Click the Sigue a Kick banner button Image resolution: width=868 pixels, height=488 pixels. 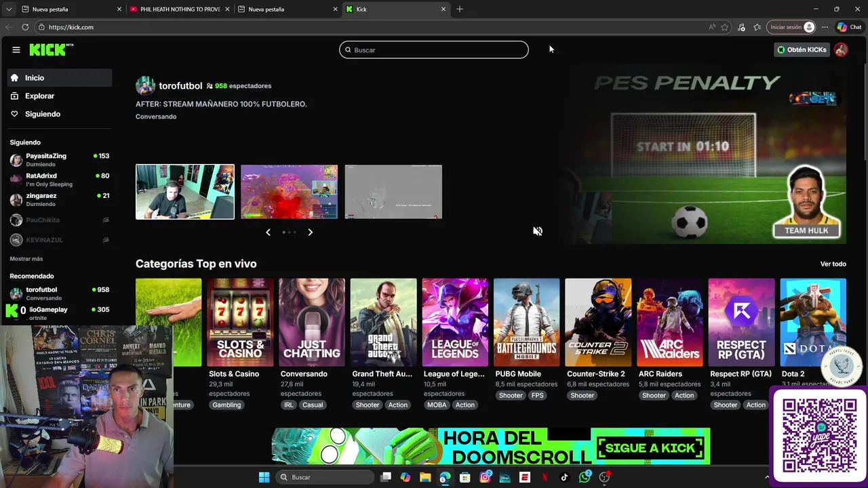pyautogui.click(x=650, y=448)
